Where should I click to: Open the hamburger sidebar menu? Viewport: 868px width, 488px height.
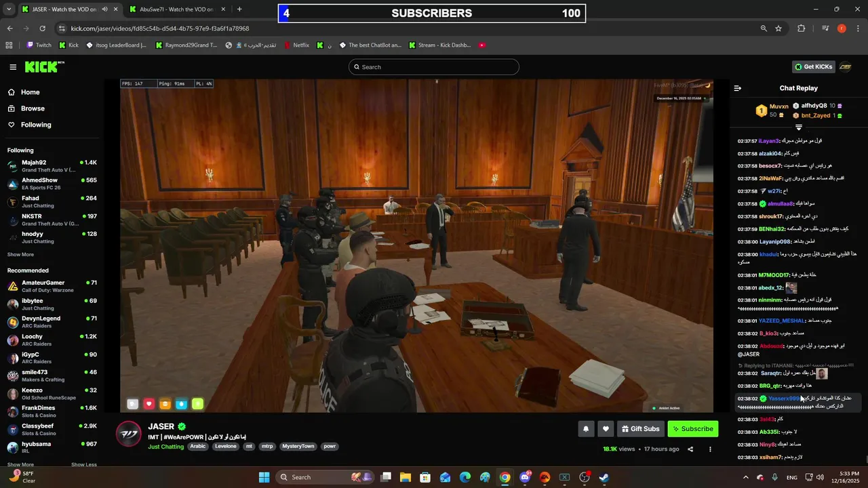pos(13,66)
